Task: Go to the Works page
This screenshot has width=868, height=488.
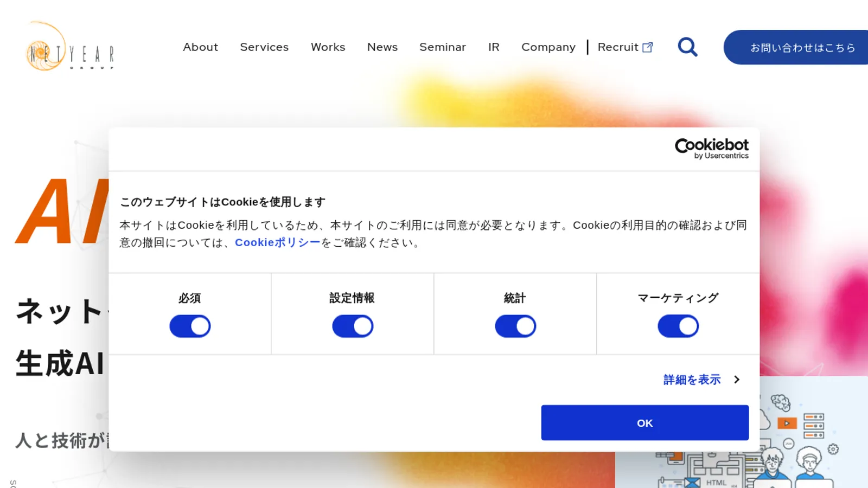Action: click(x=328, y=47)
